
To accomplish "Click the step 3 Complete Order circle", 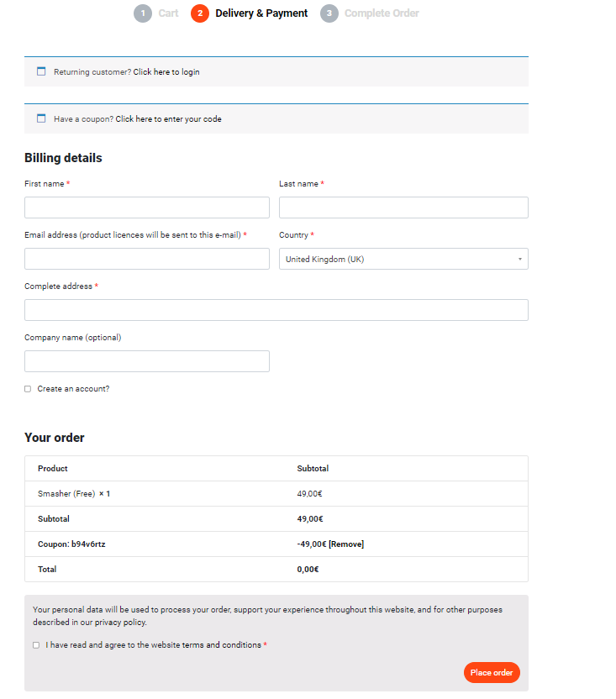I will [329, 13].
